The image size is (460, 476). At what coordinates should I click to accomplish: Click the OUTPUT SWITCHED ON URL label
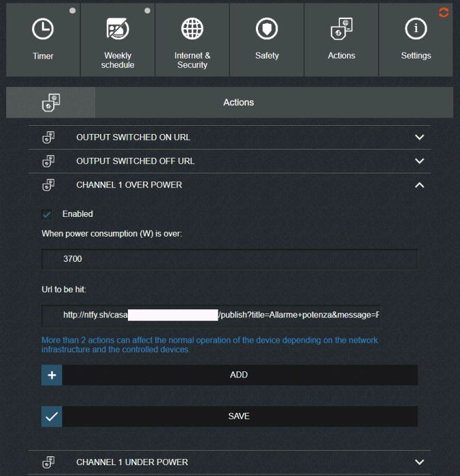[133, 137]
